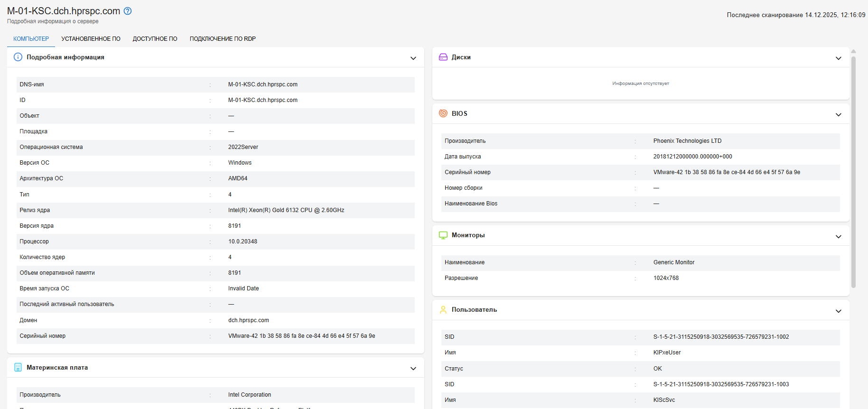Click the scrollbar up arrow
Image resolution: width=868 pixels, height=409 pixels.
[x=853, y=51]
